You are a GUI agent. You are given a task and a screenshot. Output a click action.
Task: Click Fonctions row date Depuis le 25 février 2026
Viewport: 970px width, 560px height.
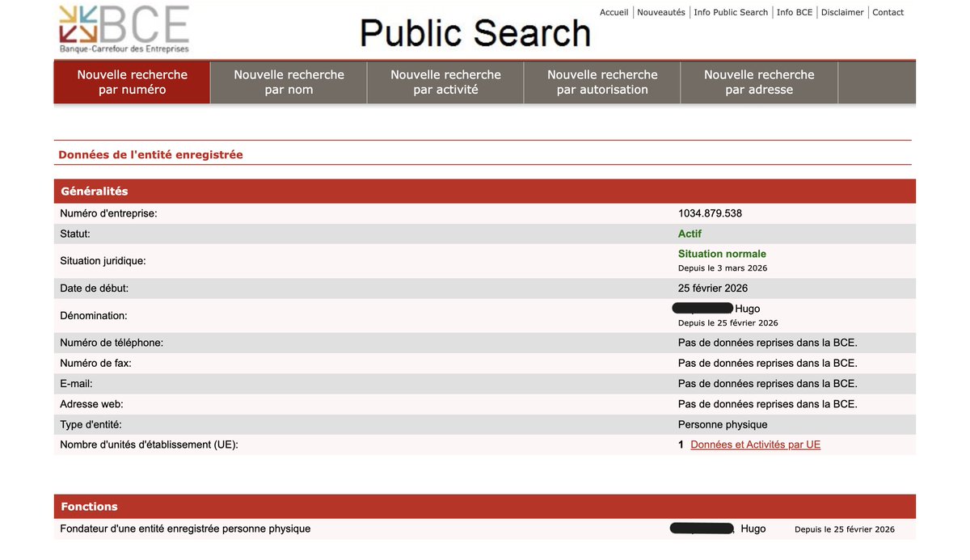845,529
